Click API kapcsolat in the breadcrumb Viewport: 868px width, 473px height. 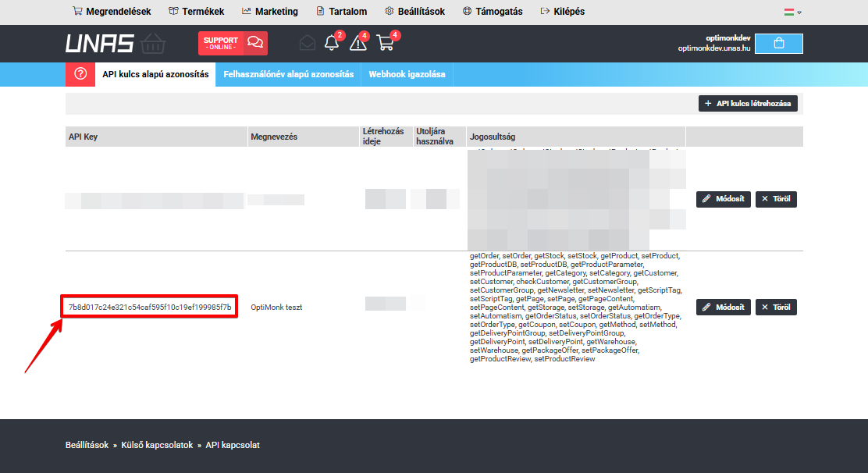tap(233, 445)
